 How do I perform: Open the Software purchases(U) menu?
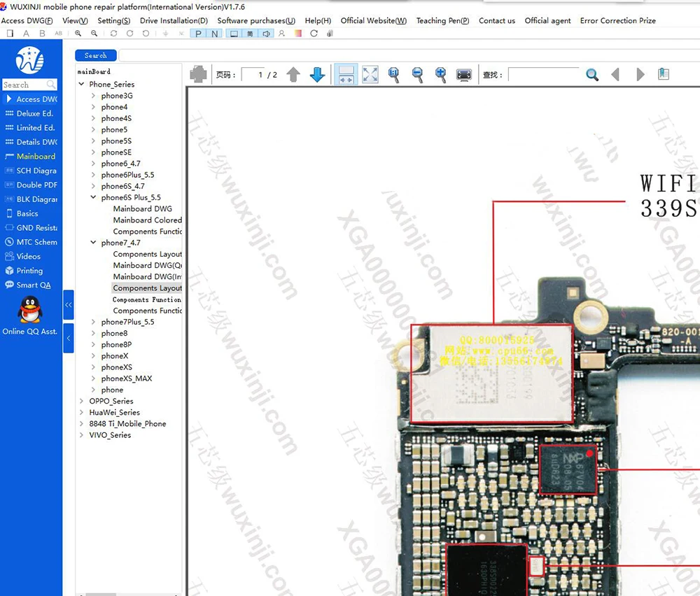[256, 20]
